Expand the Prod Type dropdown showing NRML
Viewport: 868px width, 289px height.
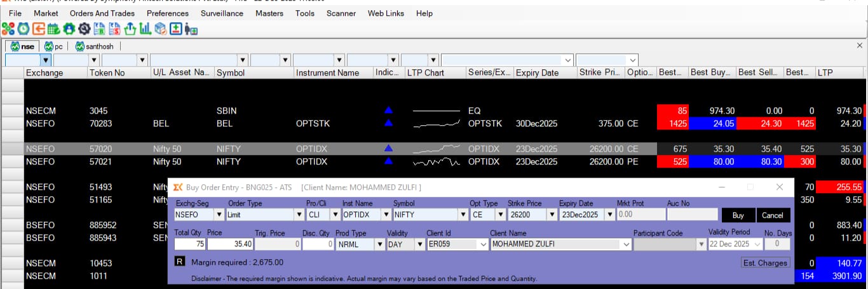pyautogui.click(x=379, y=244)
